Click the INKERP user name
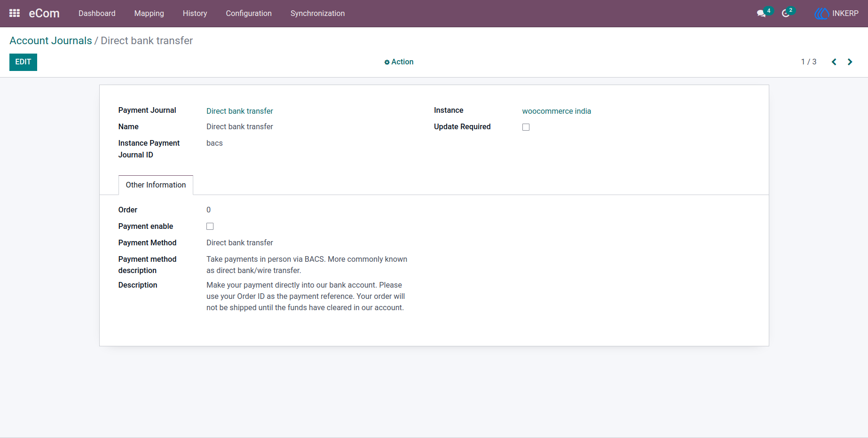The width and height of the screenshot is (868, 438). [x=845, y=14]
